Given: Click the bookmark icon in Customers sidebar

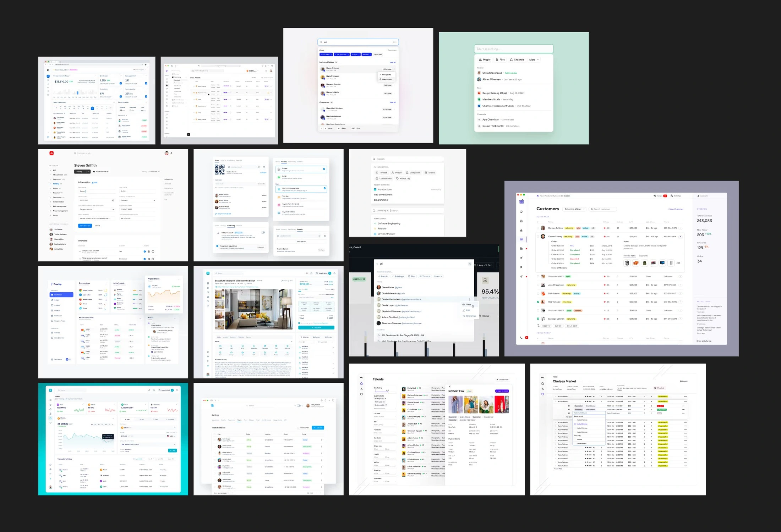Looking at the screenshot, I should pyautogui.click(x=521, y=267).
